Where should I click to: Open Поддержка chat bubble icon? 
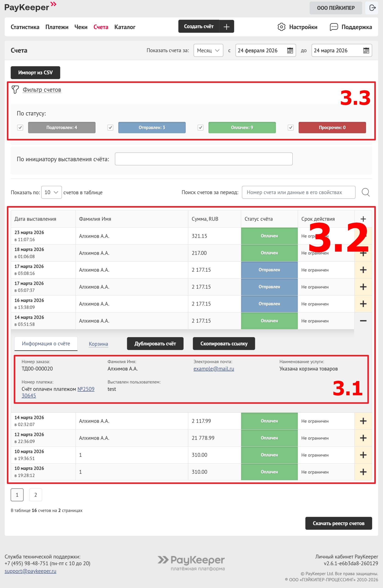[x=334, y=27]
